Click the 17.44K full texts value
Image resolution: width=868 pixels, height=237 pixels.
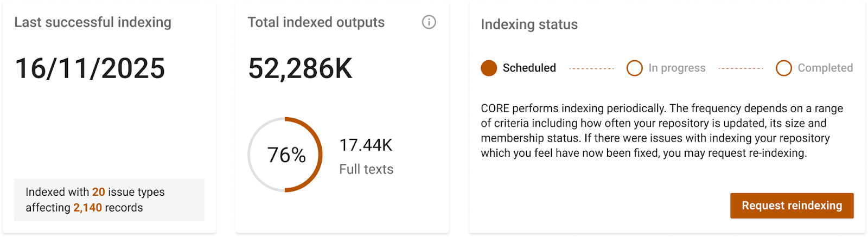tap(366, 145)
